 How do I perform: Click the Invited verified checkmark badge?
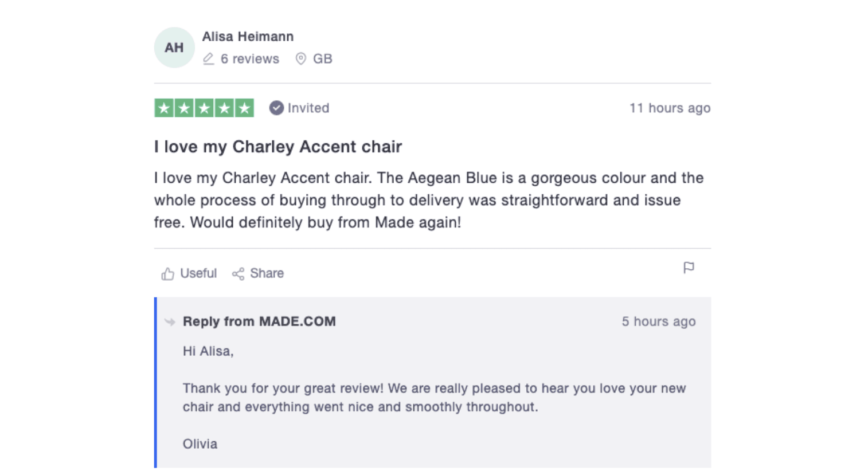[276, 108]
